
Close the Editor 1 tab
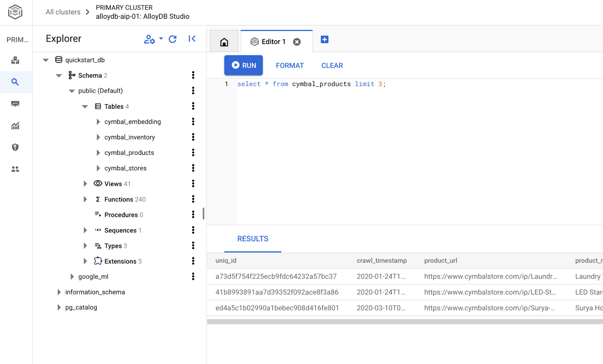[x=297, y=42]
